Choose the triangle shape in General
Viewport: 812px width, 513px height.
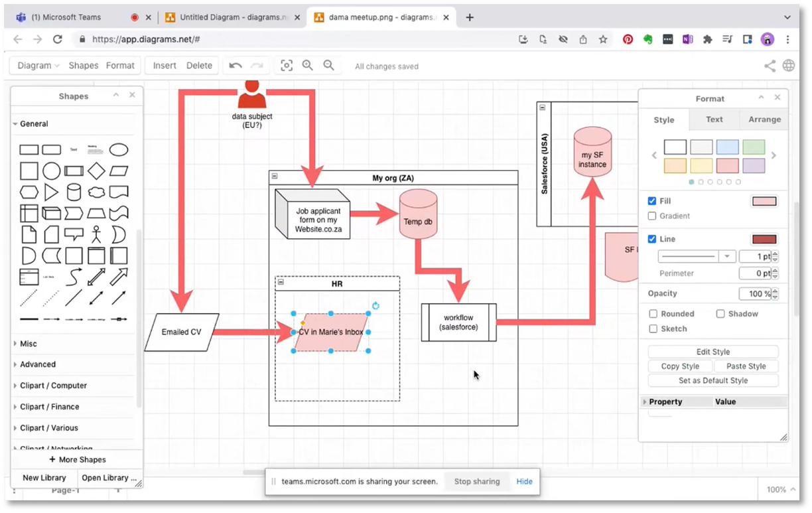pyautogui.click(x=51, y=192)
